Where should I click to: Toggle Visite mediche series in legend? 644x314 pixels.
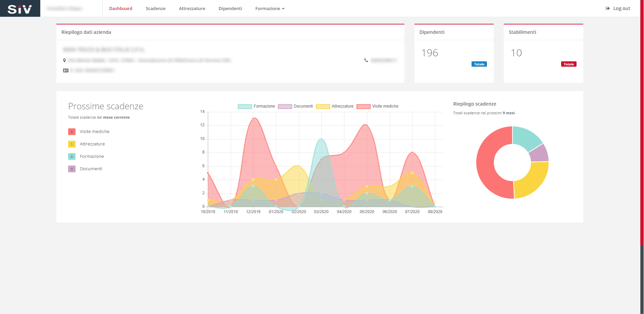point(378,106)
